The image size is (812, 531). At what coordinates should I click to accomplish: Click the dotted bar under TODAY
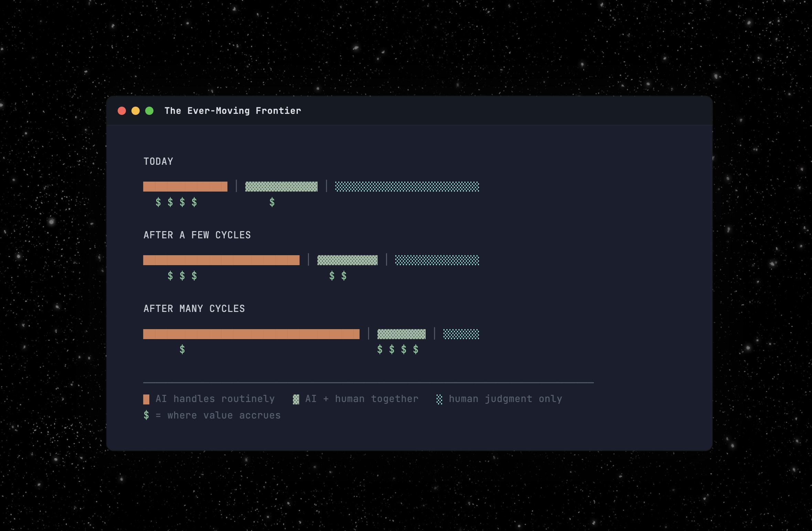coord(407,186)
